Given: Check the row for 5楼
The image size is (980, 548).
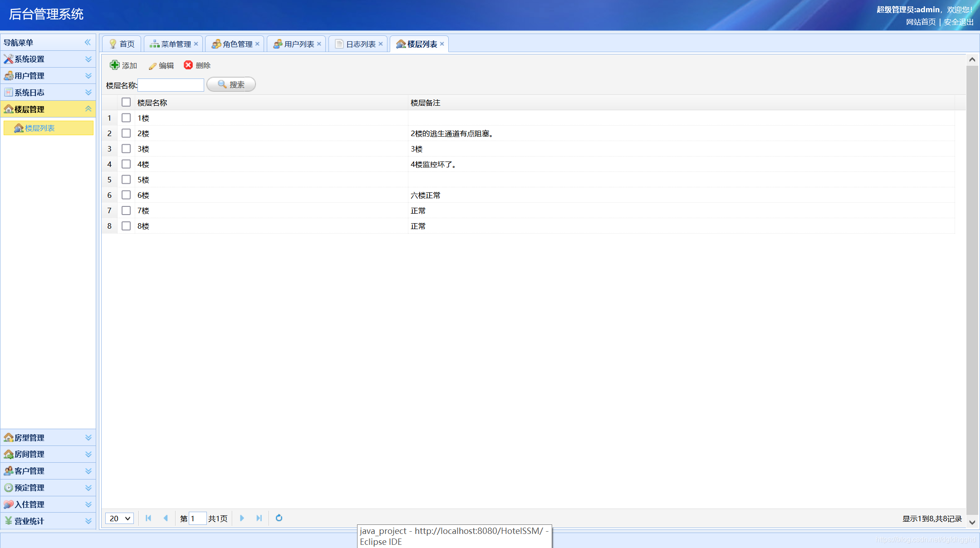Looking at the screenshot, I should [126, 179].
